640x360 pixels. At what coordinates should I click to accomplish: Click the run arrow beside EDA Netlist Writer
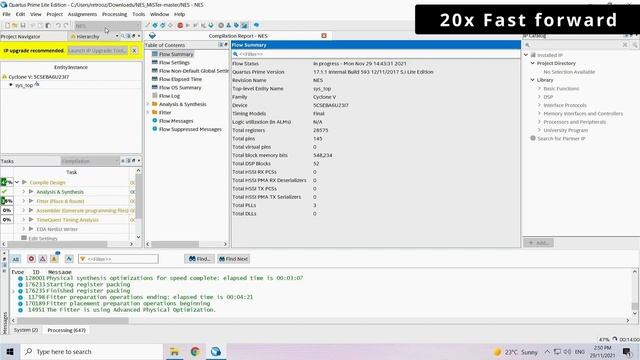pos(31,229)
